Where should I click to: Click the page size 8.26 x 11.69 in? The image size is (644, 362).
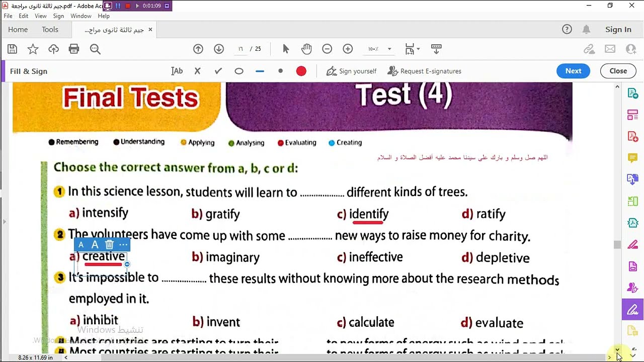point(35,357)
